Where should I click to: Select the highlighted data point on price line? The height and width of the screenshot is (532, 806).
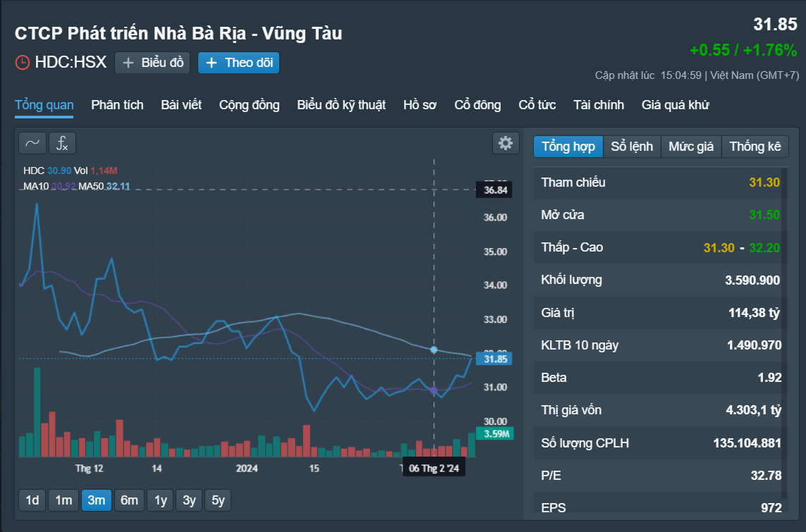click(x=434, y=349)
